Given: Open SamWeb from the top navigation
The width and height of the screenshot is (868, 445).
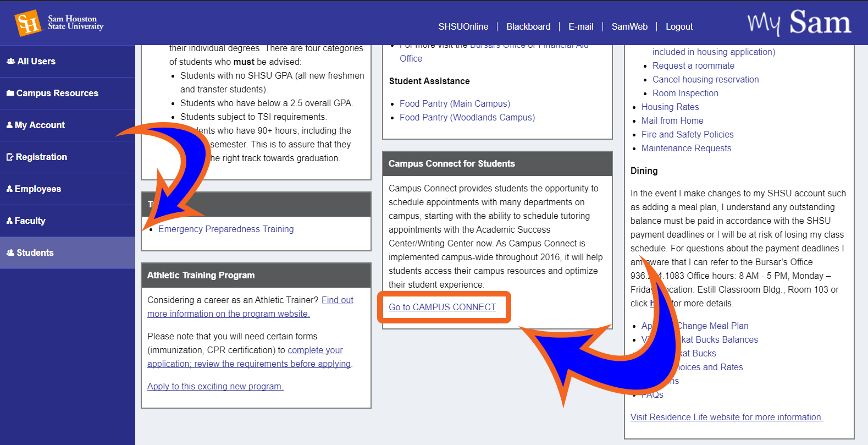Looking at the screenshot, I should pos(629,26).
